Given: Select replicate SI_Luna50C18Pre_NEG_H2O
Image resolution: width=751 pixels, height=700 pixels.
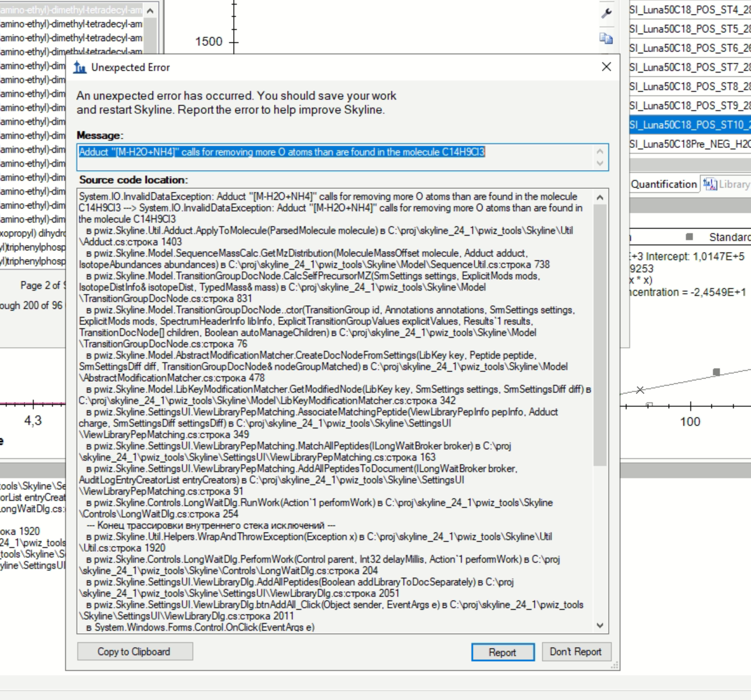Looking at the screenshot, I should coord(689,144).
